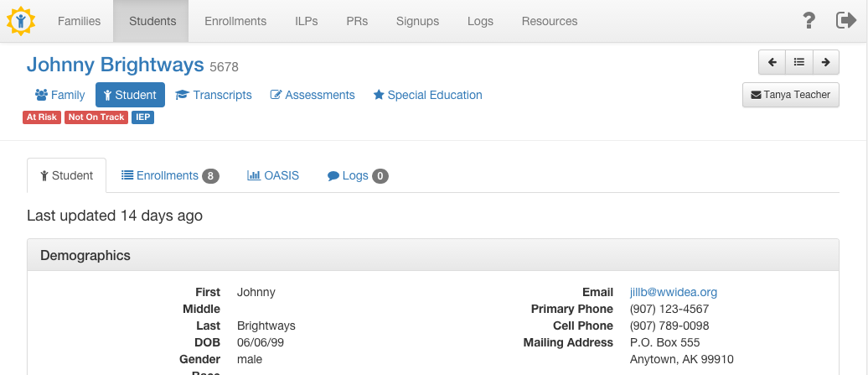Click the last name value Brightways
This screenshot has width=868, height=375.
coord(266,326)
